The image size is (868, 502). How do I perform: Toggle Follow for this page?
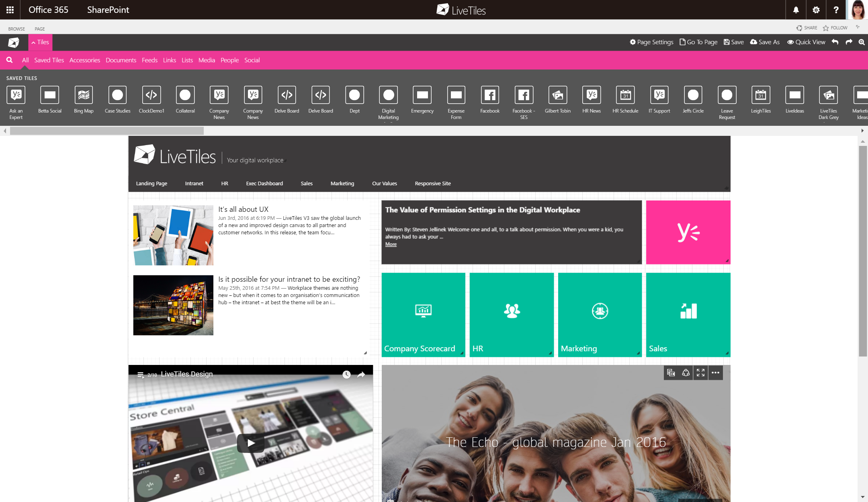(x=835, y=27)
